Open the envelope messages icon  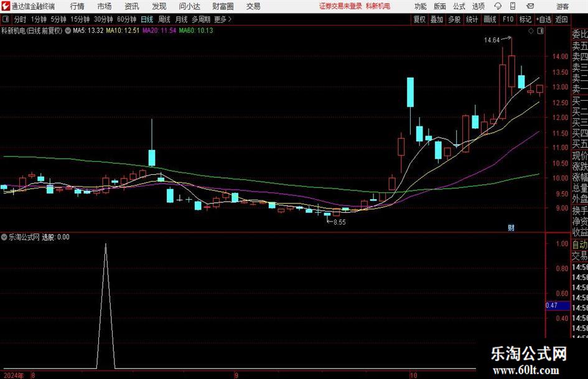pyautogui.click(x=530, y=6)
